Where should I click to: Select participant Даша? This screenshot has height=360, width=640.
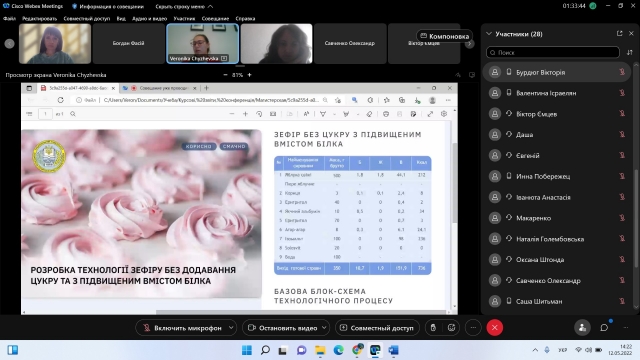tap(557, 135)
